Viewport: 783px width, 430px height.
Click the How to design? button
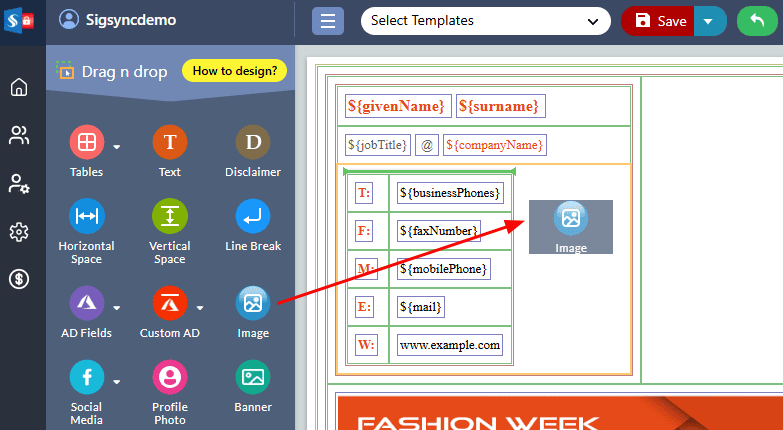(235, 71)
